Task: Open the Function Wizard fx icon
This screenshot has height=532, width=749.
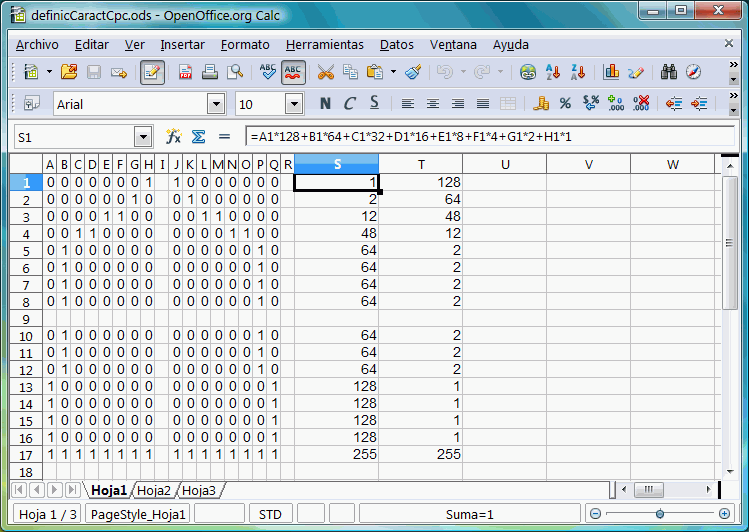Action: pos(173,137)
